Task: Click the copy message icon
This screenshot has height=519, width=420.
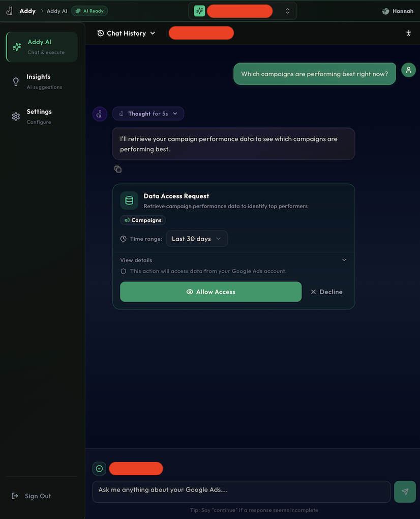Action: click(x=118, y=169)
